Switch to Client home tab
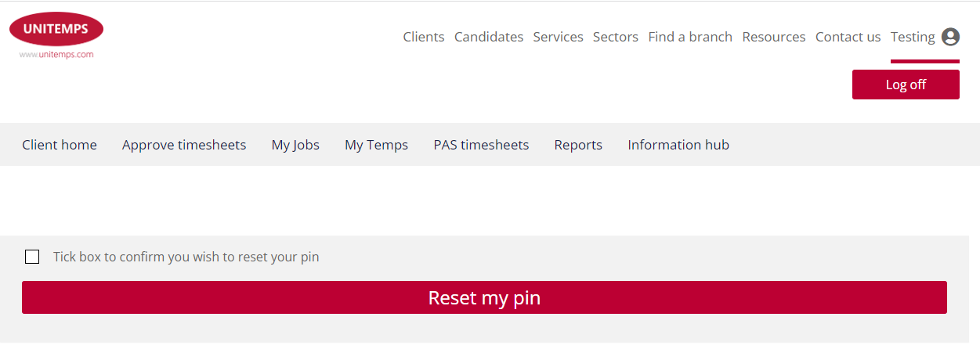This screenshot has height=360, width=980. pos(60,145)
